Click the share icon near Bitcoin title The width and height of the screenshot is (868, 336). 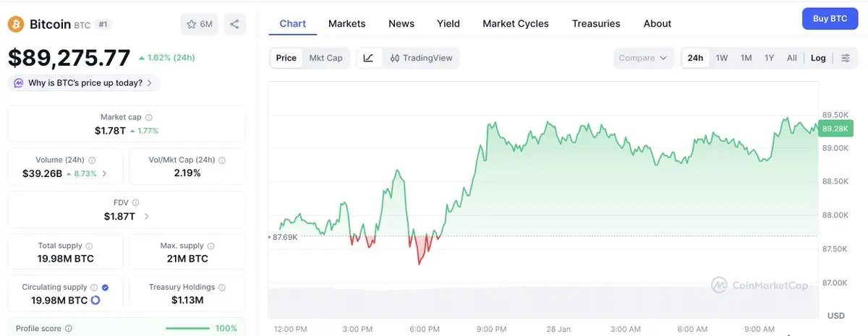click(x=234, y=24)
